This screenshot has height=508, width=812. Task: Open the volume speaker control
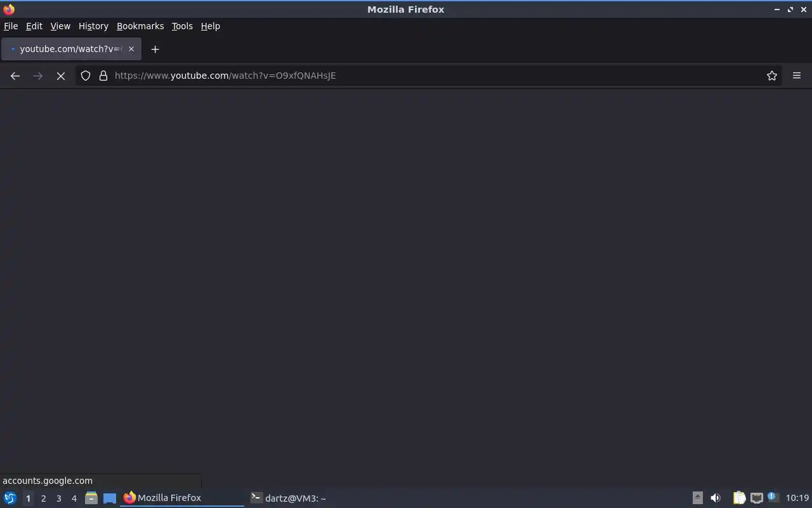[x=716, y=498]
